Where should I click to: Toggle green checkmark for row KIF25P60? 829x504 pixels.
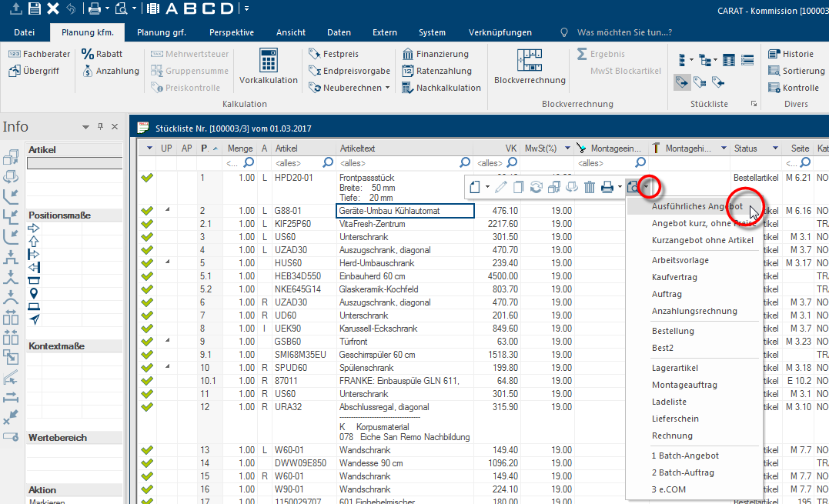pyautogui.click(x=148, y=224)
